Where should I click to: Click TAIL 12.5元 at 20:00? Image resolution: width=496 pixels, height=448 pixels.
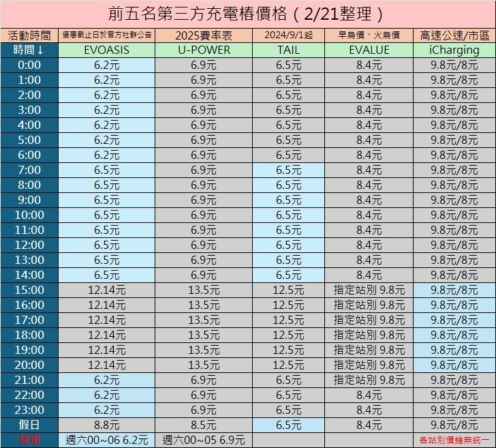(x=288, y=365)
